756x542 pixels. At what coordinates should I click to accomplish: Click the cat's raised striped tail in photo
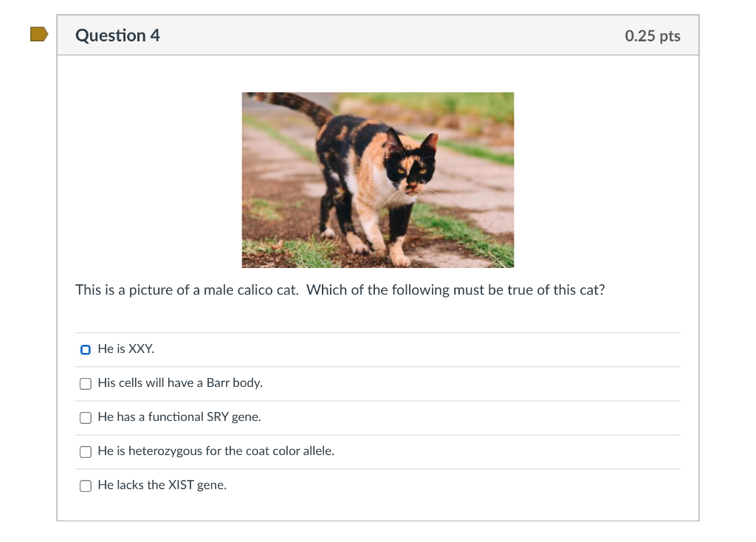pos(294,106)
